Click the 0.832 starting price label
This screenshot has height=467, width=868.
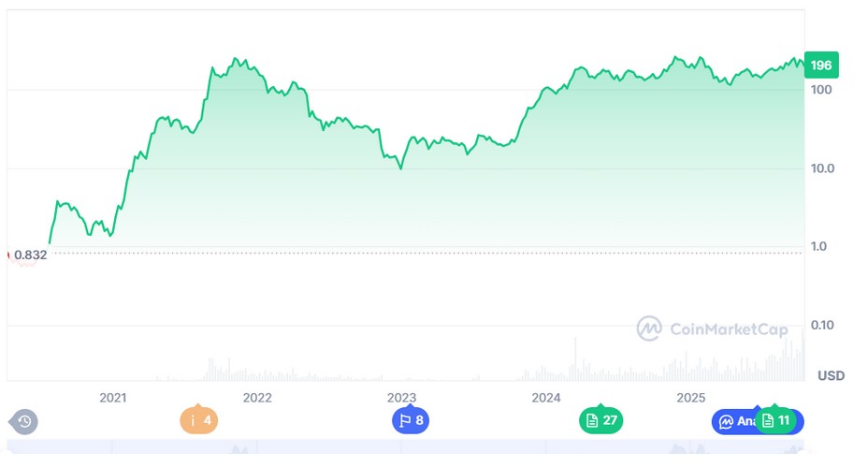pyautogui.click(x=30, y=255)
